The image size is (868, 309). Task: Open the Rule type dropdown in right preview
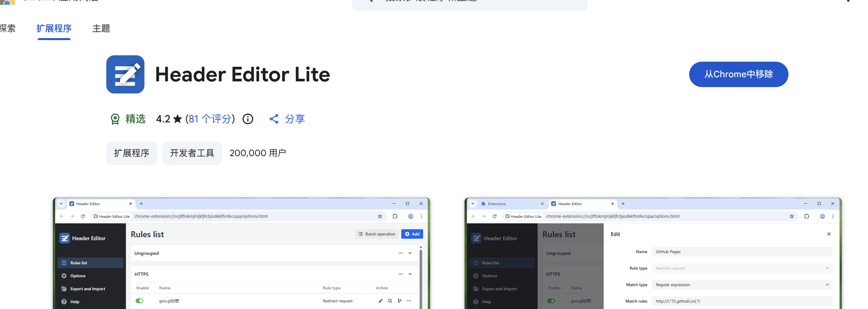pyautogui.click(x=742, y=268)
